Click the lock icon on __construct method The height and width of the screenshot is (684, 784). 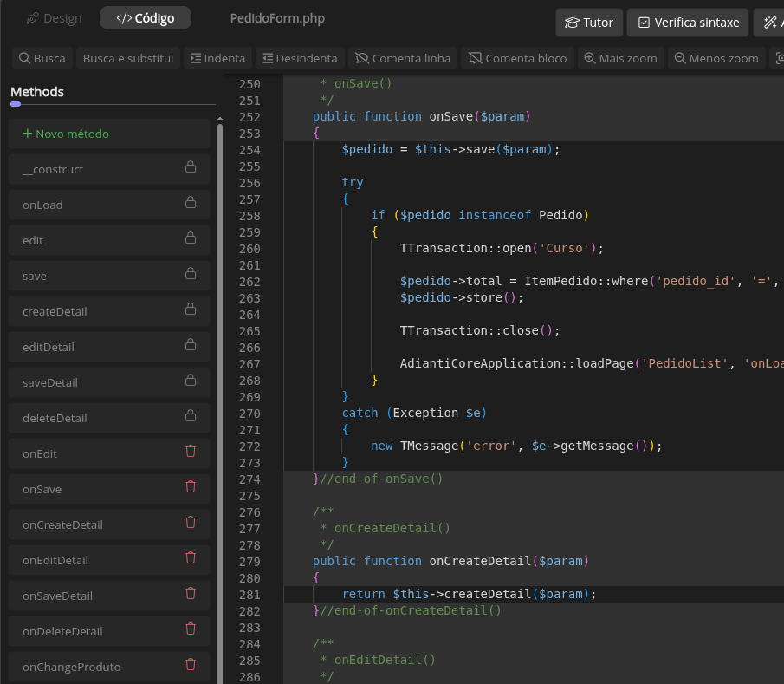(191, 167)
